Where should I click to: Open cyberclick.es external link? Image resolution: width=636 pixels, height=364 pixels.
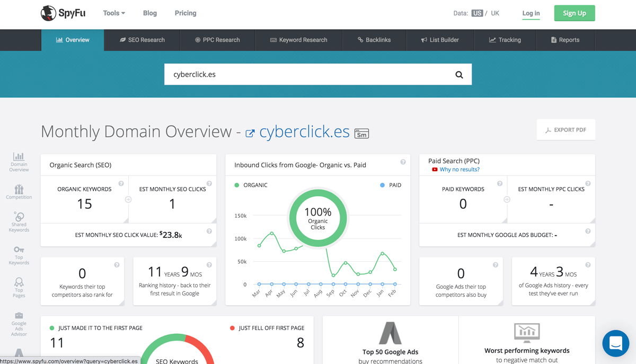tap(304, 132)
